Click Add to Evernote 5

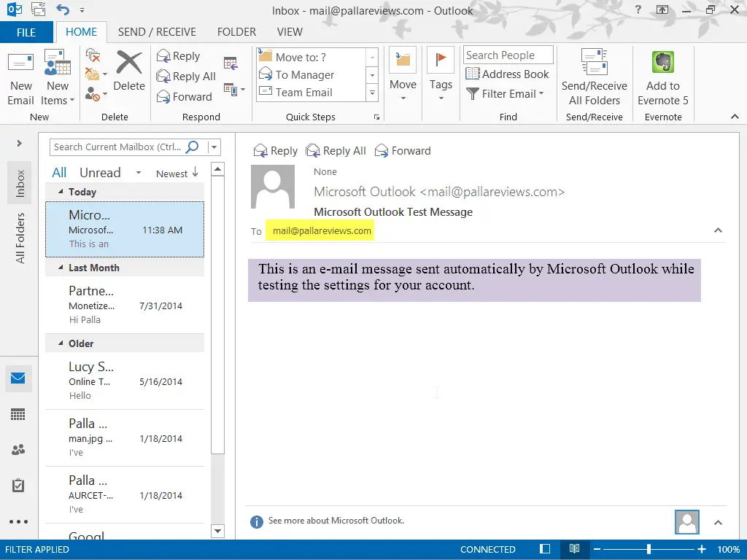pyautogui.click(x=663, y=77)
